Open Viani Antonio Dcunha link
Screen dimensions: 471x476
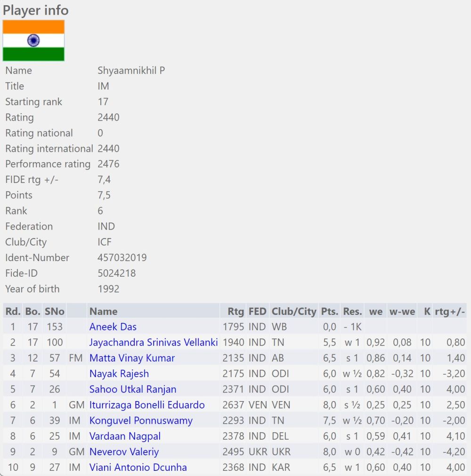pos(138,467)
